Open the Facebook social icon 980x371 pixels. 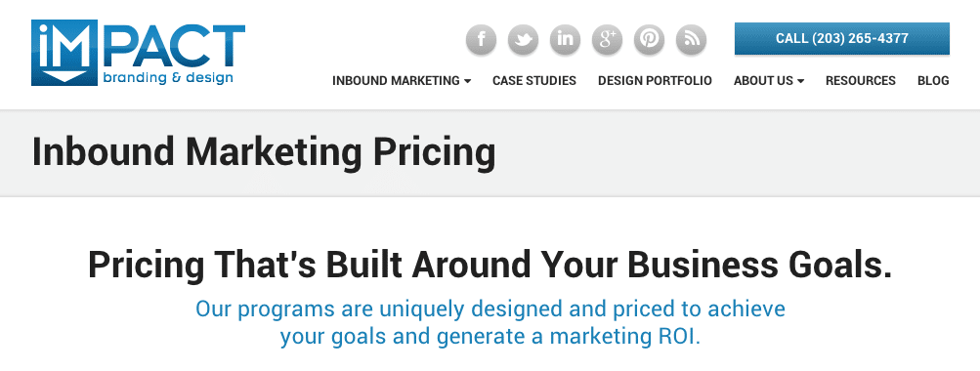pyautogui.click(x=482, y=39)
